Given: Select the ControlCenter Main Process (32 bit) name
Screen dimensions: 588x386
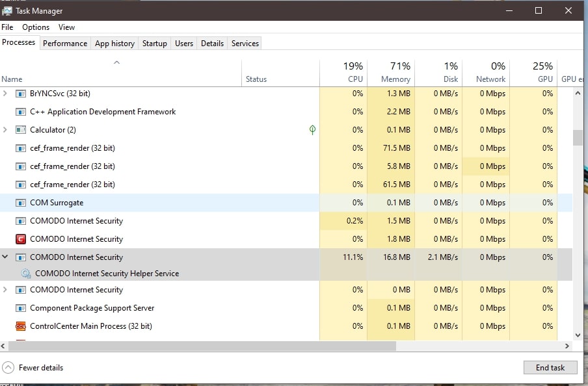Looking at the screenshot, I should tap(91, 326).
